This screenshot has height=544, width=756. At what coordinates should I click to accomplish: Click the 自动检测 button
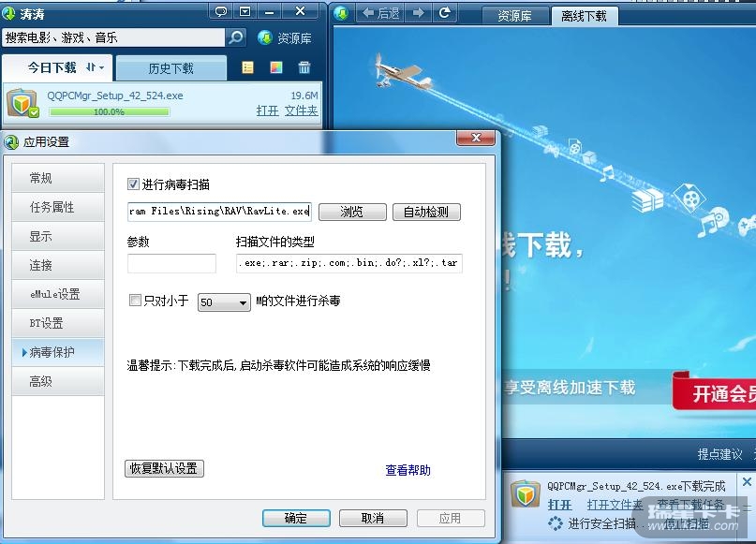coord(426,212)
